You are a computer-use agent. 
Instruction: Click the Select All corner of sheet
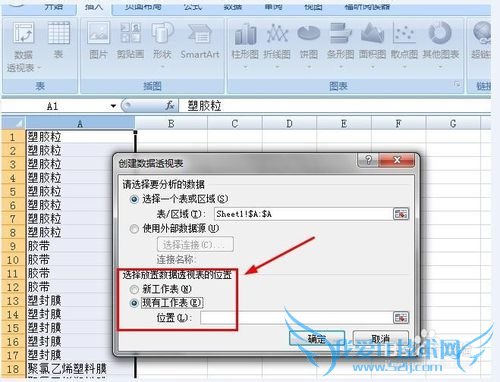click(x=13, y=123)
